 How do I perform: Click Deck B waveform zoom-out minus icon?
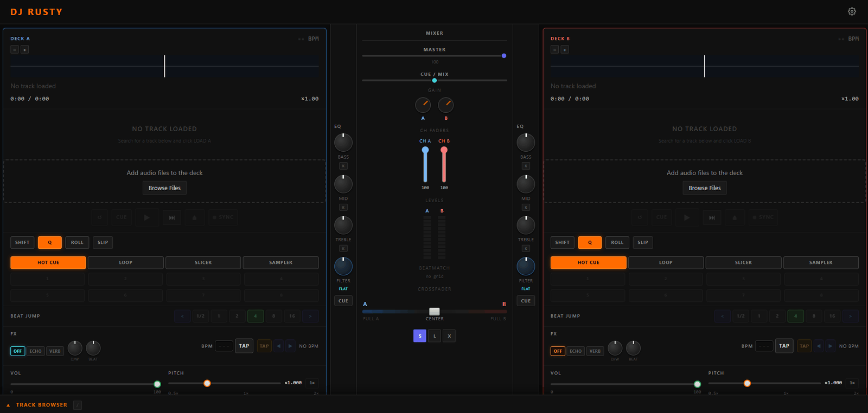tap(554, 49)
